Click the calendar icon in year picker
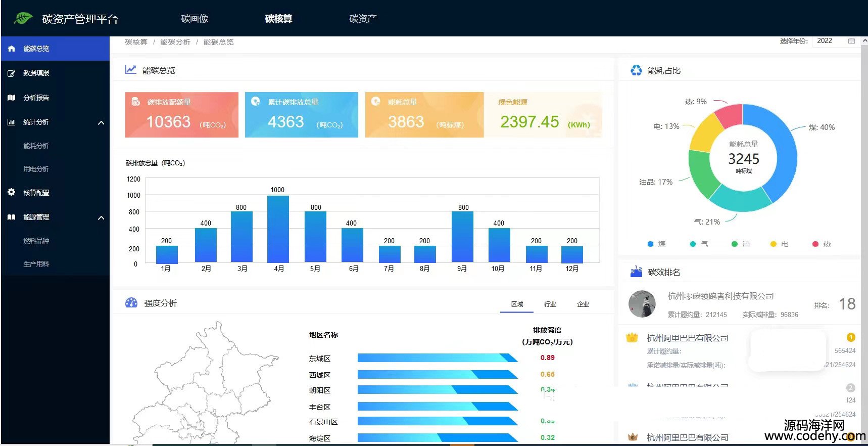Screen dimensions: 868x446 point(851,41)
